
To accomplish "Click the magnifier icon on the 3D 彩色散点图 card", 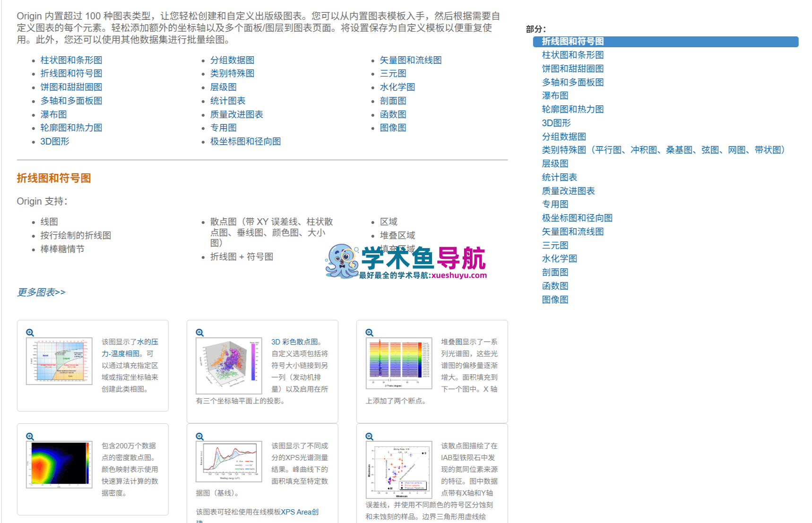I will (200, 333).
